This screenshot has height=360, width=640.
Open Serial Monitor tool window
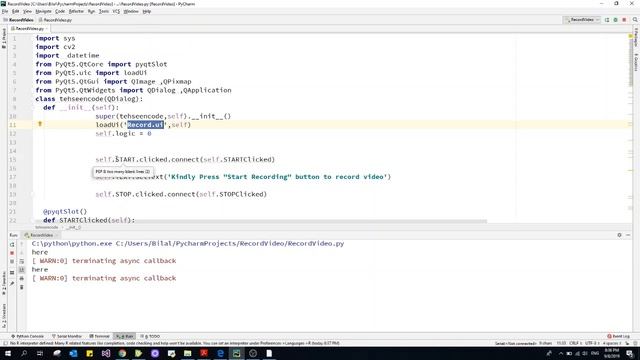point(67,336)
